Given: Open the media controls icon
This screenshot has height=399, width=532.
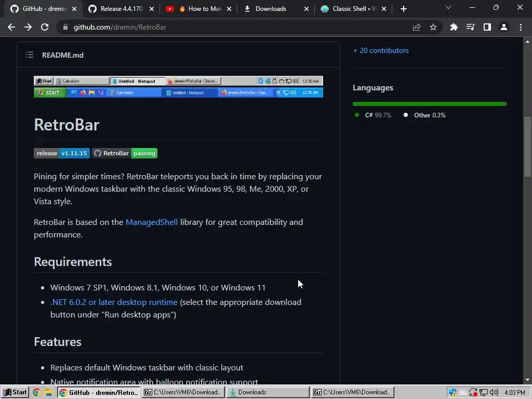Looking at the screenshot, I should coord(471,27).
